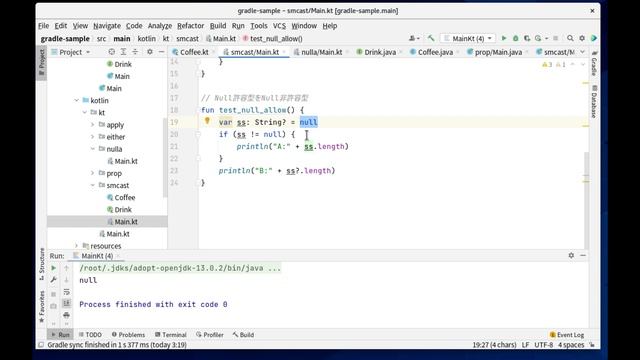Collapse all in Project panel

pyautogui.click(x=135, y=52)
